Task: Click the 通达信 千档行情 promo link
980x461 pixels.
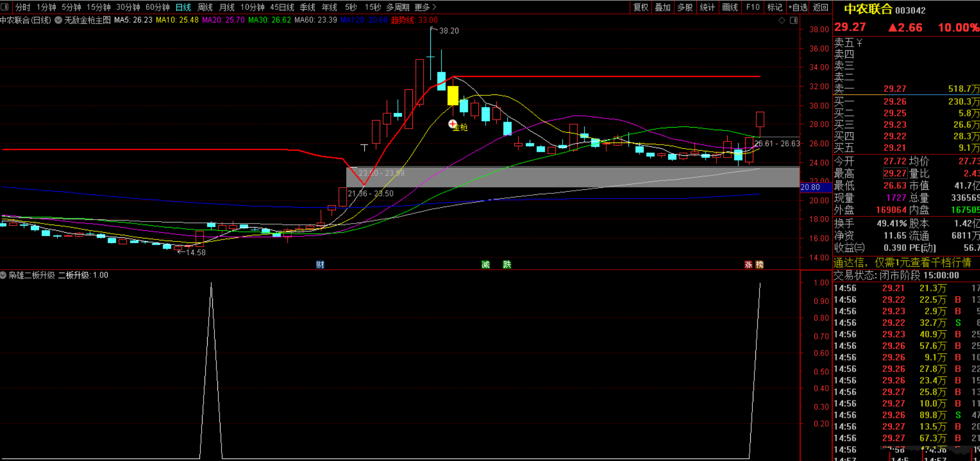Action: pos(903,263)
